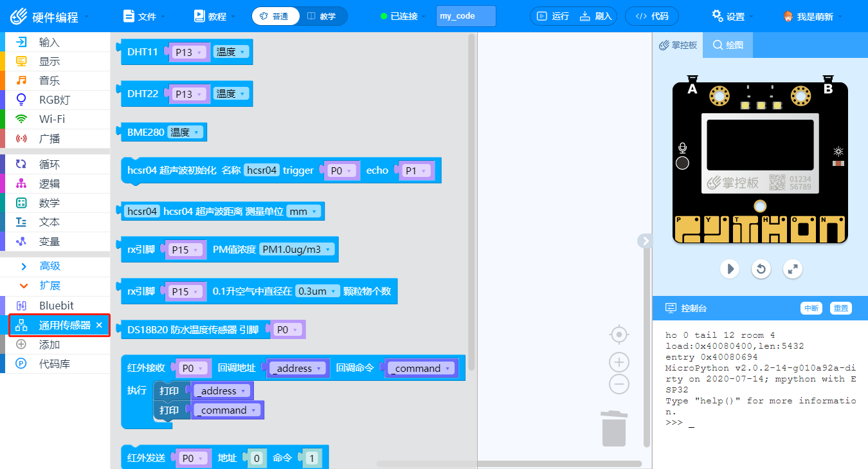
Task: Click the workspace horizontal scrollbar
Action: (x=509, y=464)
